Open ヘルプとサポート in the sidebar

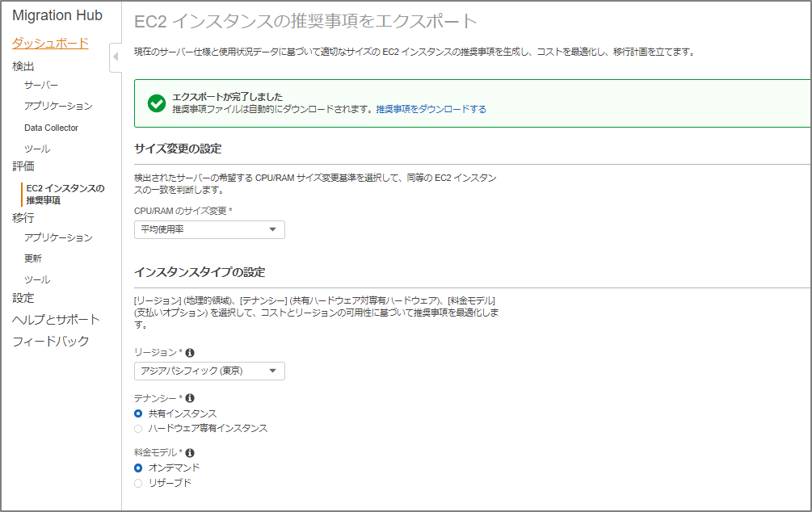[56, 320]
